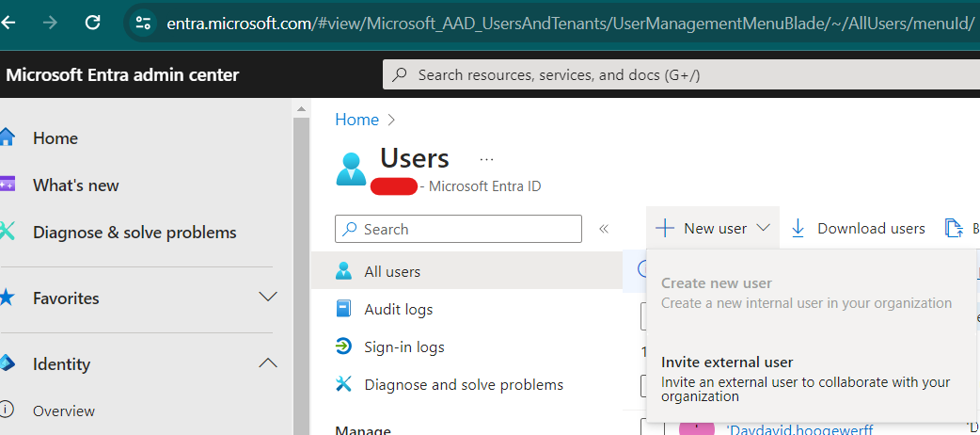Collapse the Users menu with double chevron
Viewport: 980px width, 435px height.
point(604,229)
